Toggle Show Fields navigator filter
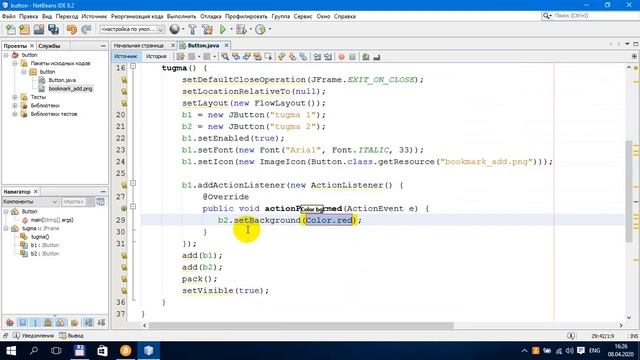 23,322
